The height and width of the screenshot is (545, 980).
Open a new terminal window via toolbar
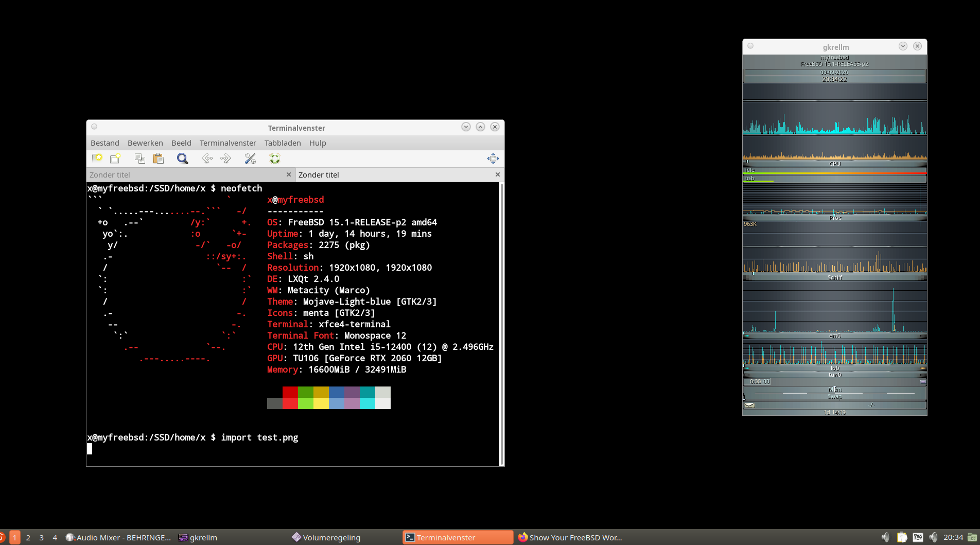pos(115,159)
